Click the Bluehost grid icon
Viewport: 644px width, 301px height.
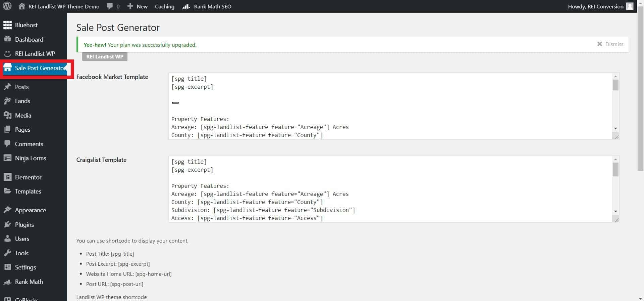(x=7, y=25)
